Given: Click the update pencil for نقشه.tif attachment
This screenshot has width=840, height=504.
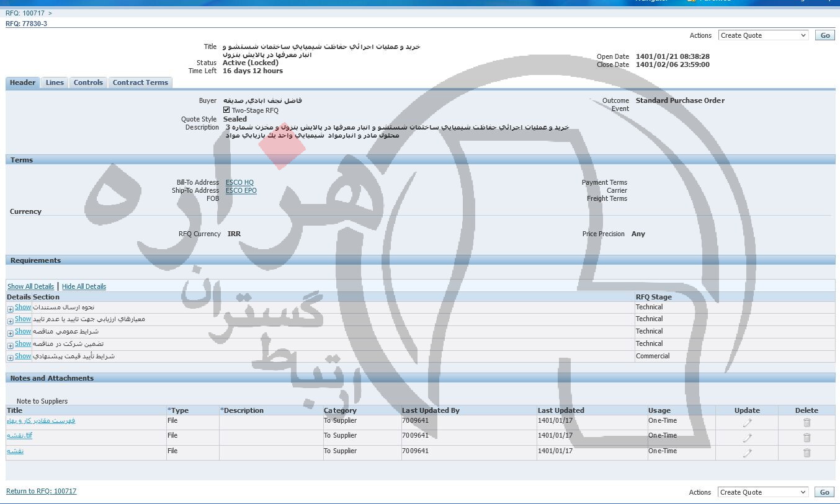Looking at the screenshot, I should point(747,438).
